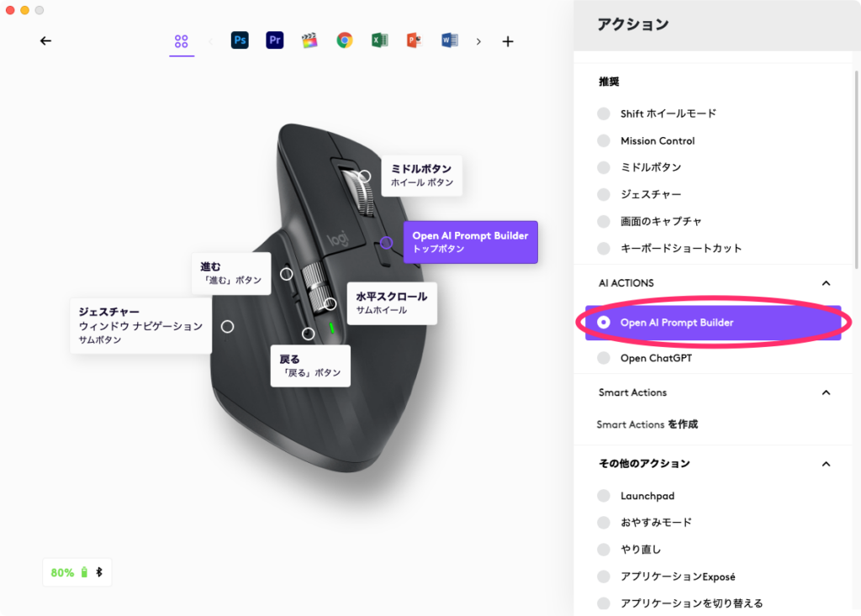Click the green battery icon
Screen dimensions: 861x616
coord(84,572)
